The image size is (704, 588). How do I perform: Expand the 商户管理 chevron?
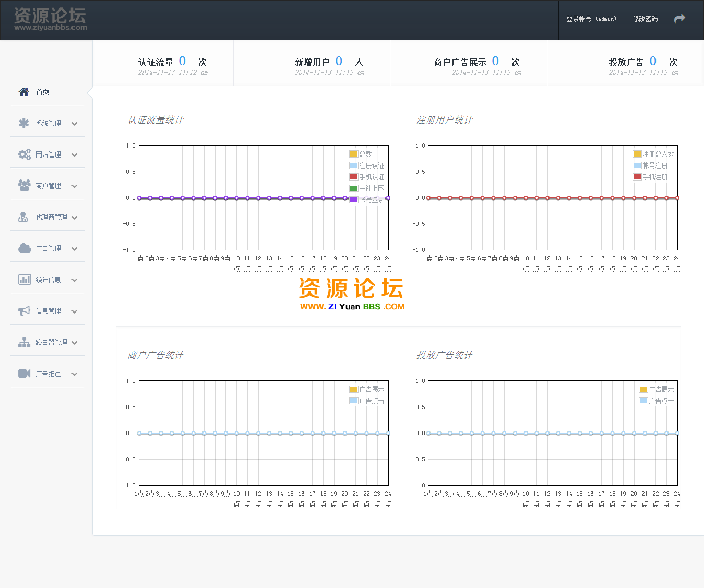pos(75,186)
